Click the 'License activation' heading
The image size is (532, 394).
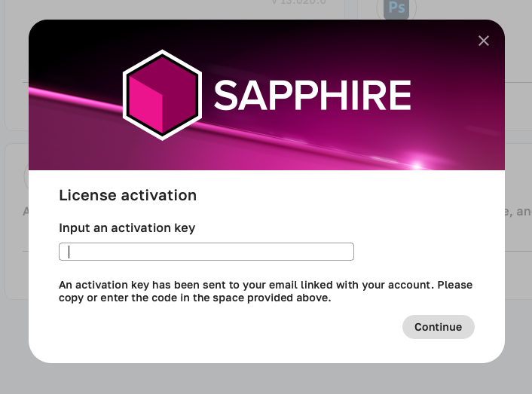click(127, 195)
